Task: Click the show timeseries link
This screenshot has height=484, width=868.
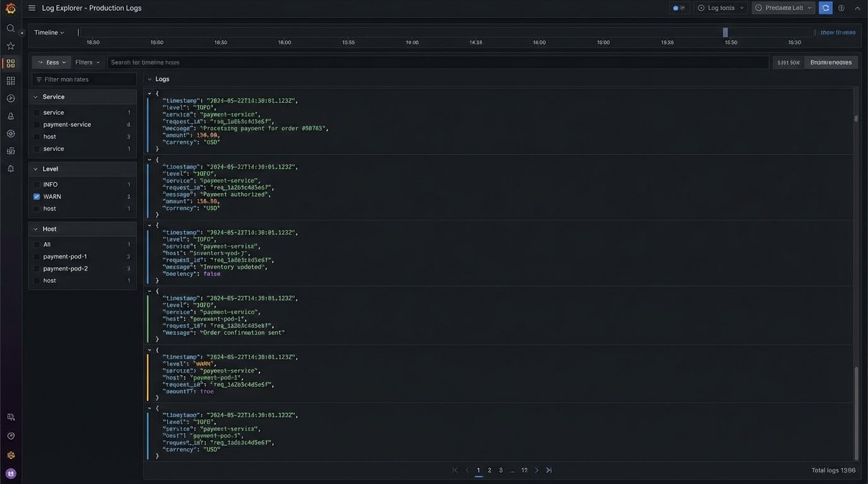Action: tap(838, 32)
